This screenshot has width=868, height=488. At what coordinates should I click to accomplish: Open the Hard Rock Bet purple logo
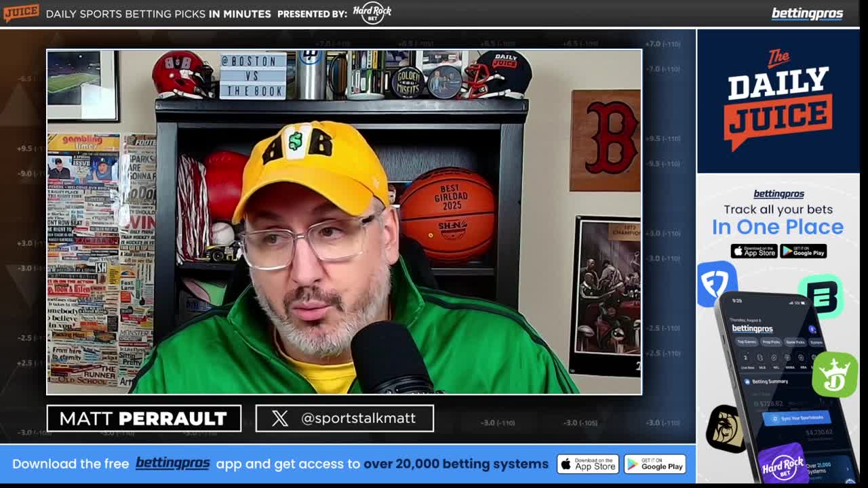[x=783, y=466]
